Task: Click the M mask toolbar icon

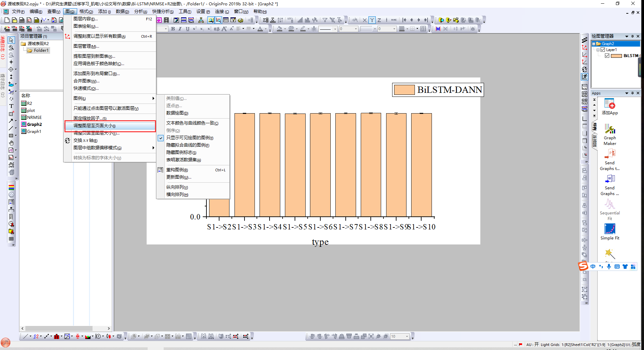Action: coord(437,29)
